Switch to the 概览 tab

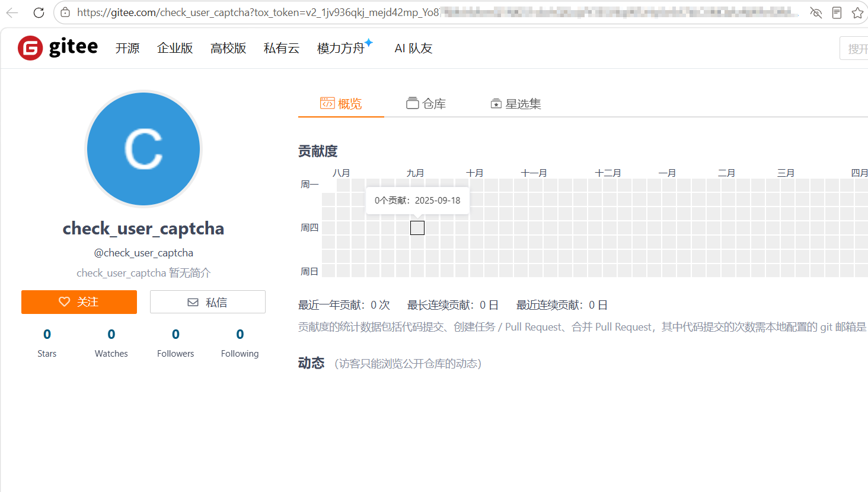point(341,104)
